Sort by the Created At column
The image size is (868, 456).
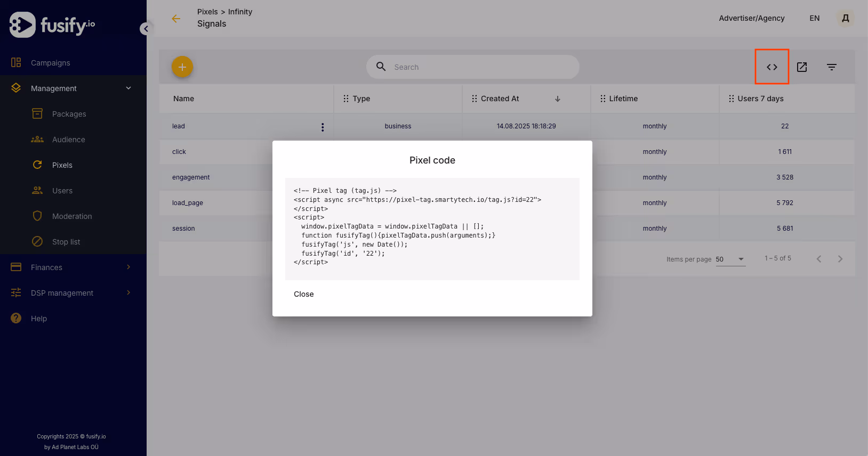coord(500,99)
